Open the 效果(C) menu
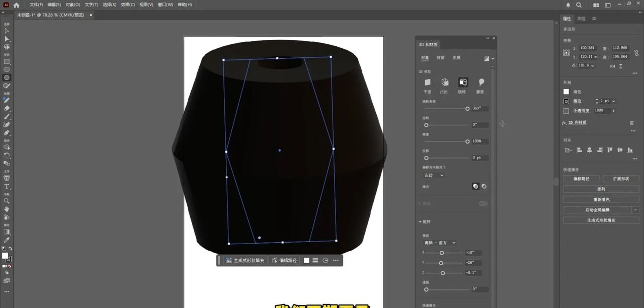This screenshot has height=308, width=644. [x=128, y=5]
